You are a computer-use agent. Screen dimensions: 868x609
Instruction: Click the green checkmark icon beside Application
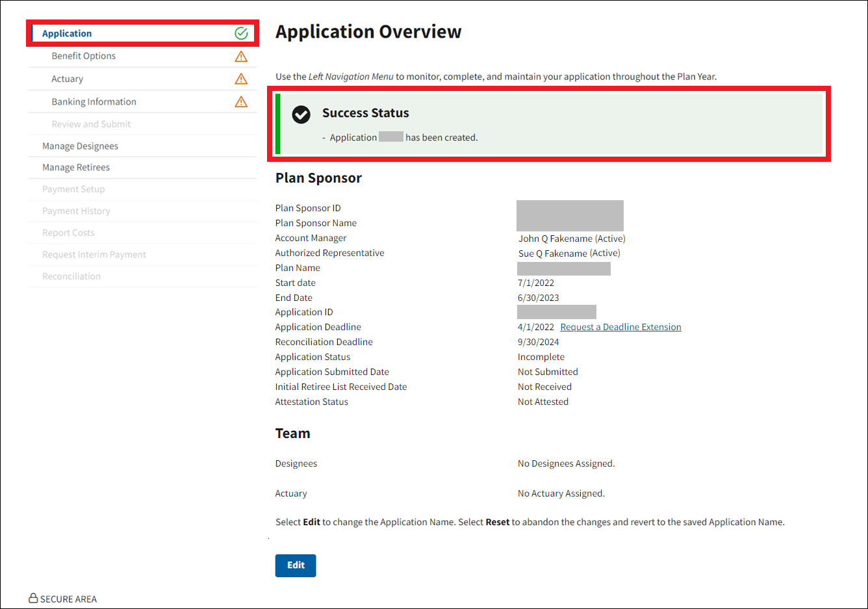tap(241, 33)
